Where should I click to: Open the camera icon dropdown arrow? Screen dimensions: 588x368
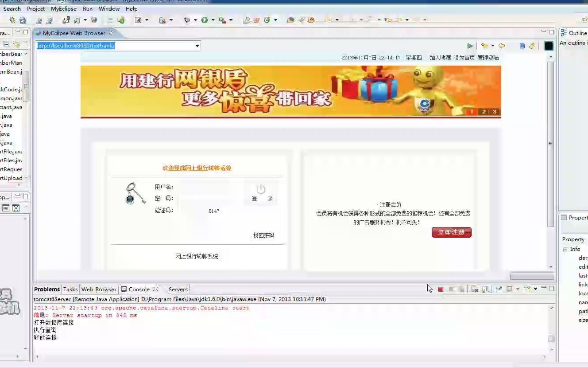click(147, 20)
